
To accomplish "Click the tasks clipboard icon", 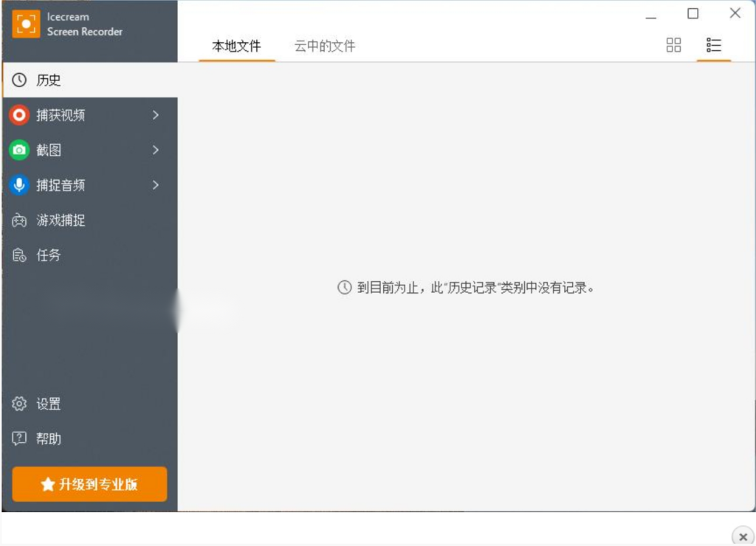I will (19, 255).
